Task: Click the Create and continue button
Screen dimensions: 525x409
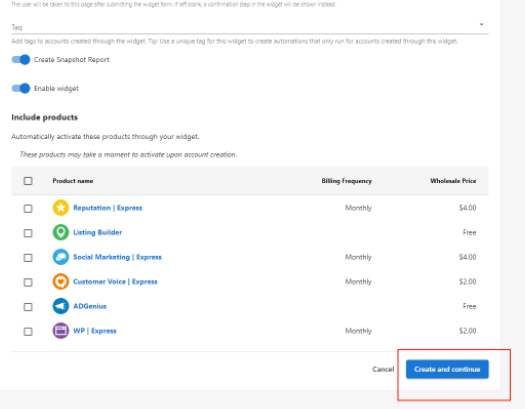Action: point(447,369)
